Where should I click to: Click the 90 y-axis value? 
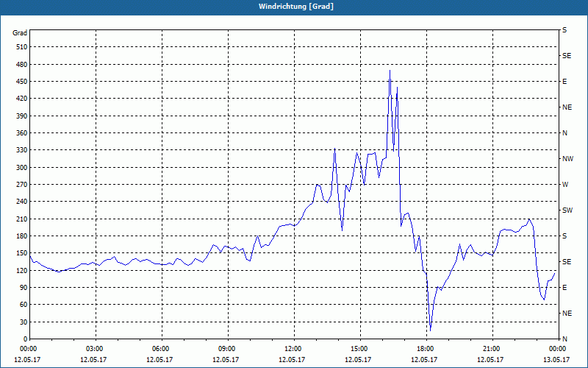(x=24, y=288)
